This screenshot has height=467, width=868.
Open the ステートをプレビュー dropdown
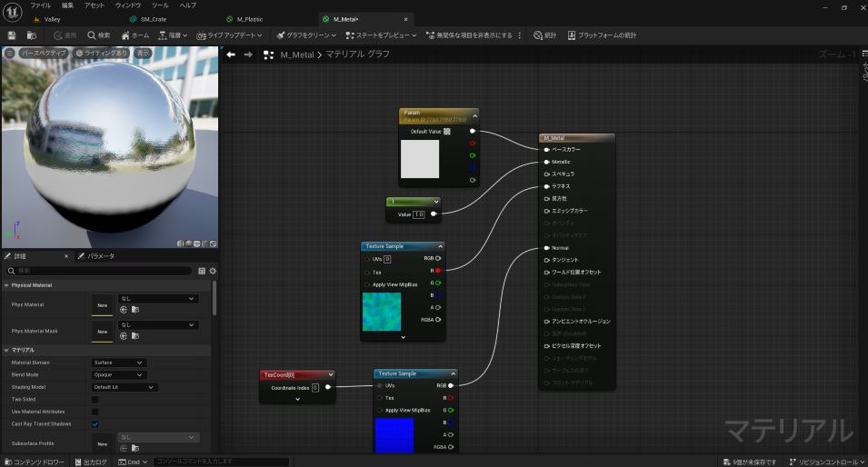[x=381, y=35]
